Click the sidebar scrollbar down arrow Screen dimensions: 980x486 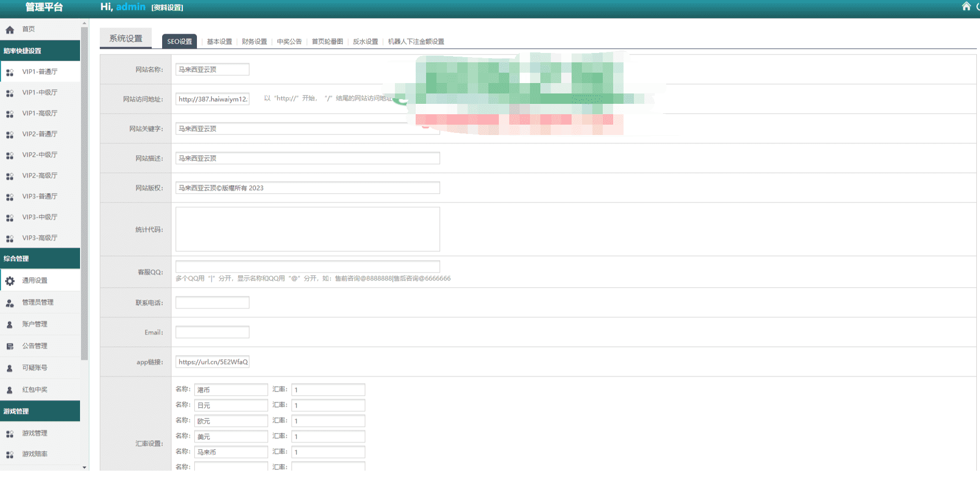[85, 467]
